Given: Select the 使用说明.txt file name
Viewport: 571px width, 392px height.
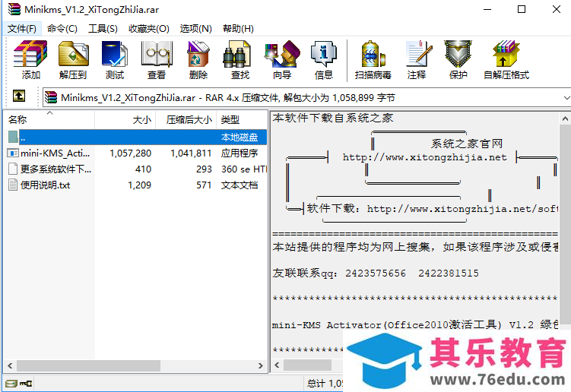Looking at the screenshot, I should point(45,185).
